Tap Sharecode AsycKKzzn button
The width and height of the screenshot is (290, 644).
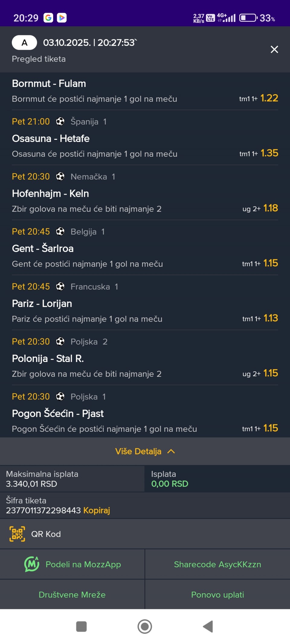(x=217, y=564)
